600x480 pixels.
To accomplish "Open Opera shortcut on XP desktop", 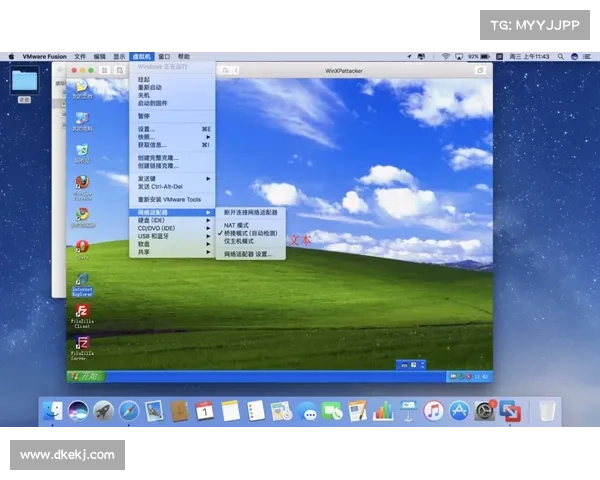I will pos(83,250).
